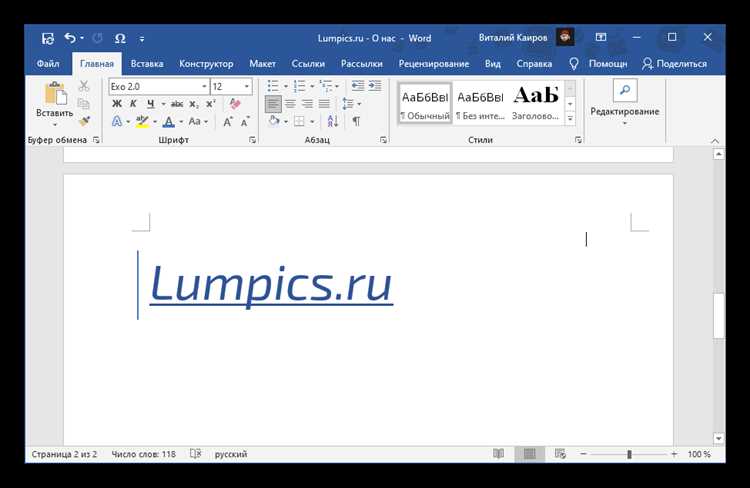Open ribbon display options icon
This screenshot has width=750, height=488.
601,37
